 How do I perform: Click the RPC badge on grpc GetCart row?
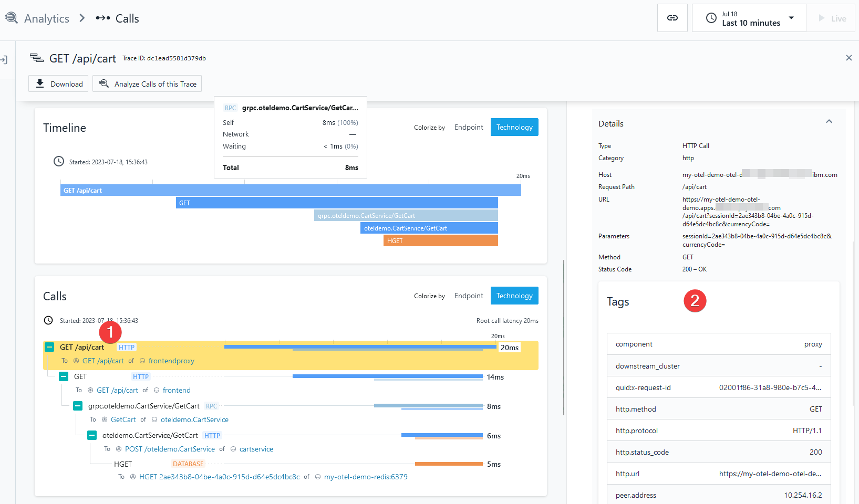pos(212,406)
